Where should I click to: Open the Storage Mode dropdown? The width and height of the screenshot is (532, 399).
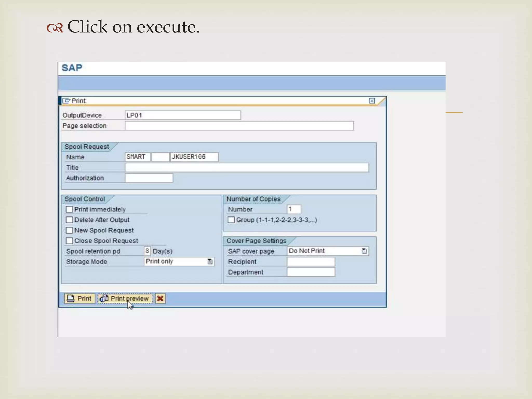210,262
